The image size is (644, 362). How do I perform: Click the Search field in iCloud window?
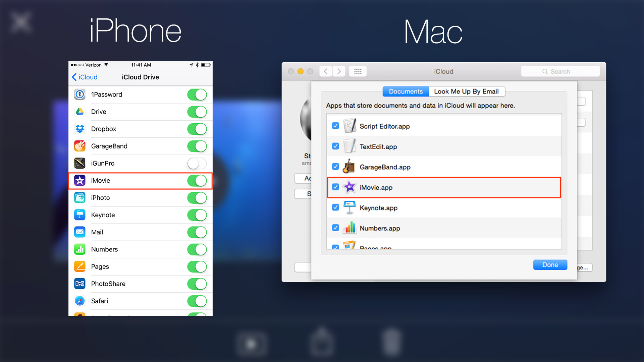tap(560, 71)
